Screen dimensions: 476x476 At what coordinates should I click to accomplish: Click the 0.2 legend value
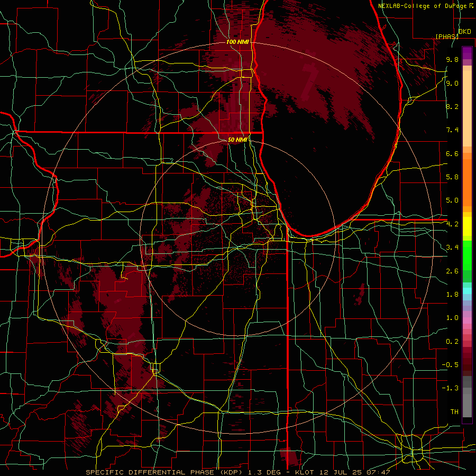click(452, 342)
